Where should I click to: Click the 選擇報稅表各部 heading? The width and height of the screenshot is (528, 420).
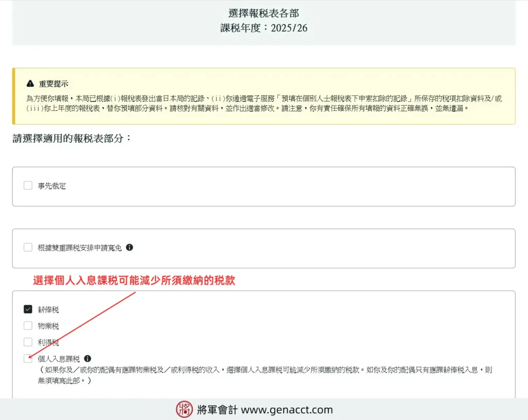[x=263, y=13]
